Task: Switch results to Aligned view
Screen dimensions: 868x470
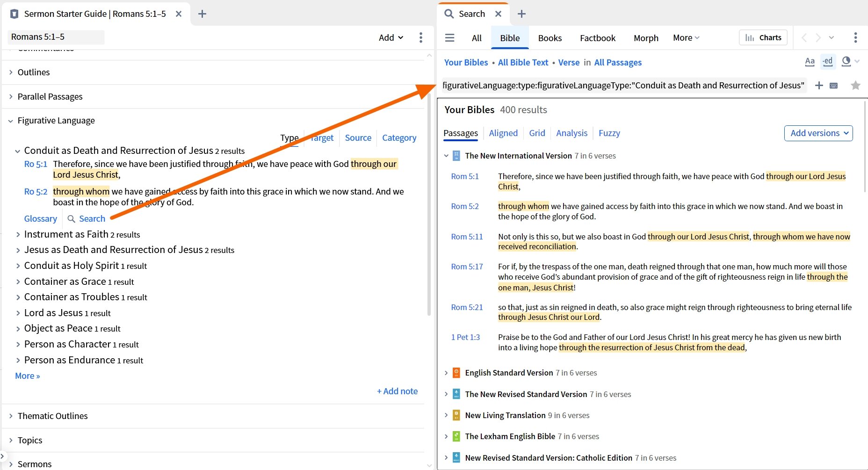Action: (503, 133)
